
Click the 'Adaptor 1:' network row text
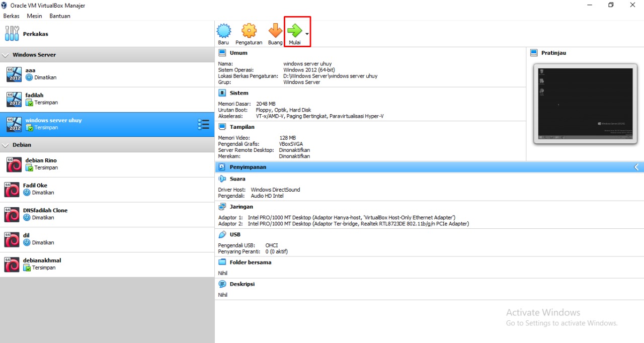tap(337, 218)
